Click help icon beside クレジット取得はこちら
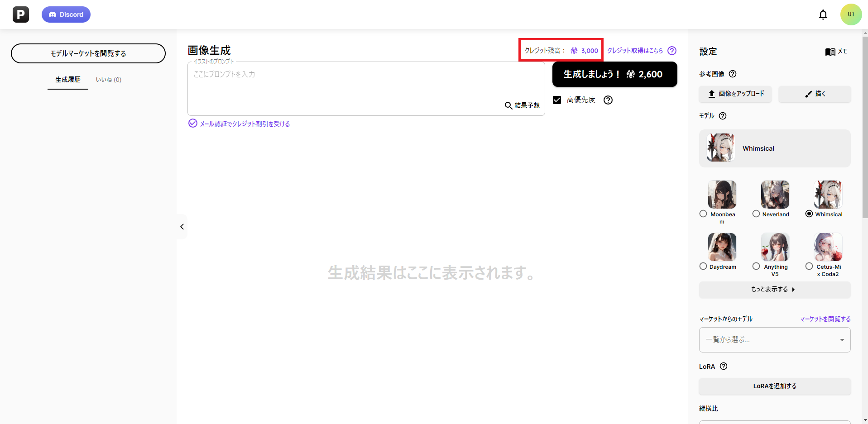The image size is (868, 424). coord(672,51)
